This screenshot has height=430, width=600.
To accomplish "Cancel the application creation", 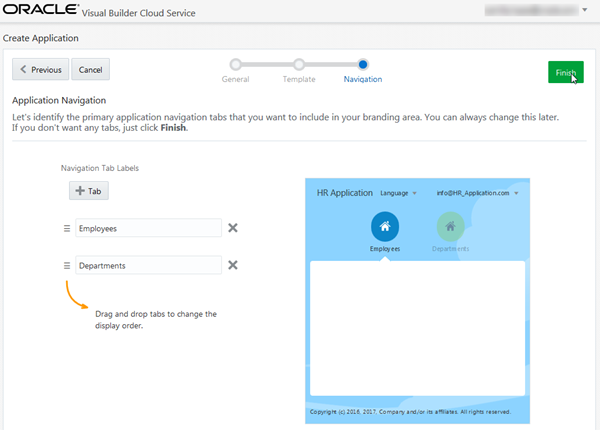I will (90, 69).
